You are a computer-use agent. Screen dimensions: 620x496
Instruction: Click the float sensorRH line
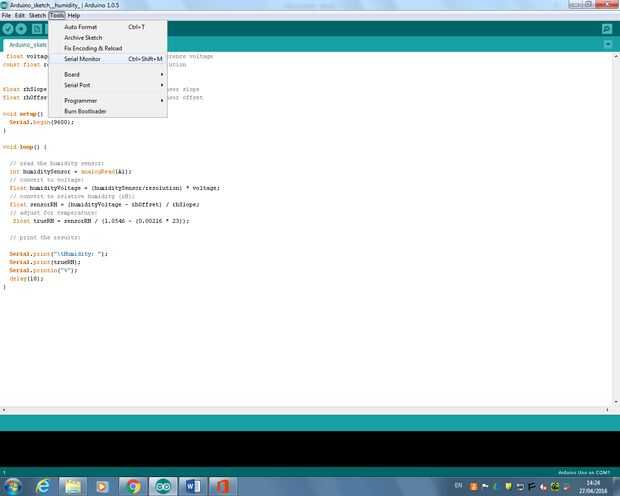click(104, 204)
